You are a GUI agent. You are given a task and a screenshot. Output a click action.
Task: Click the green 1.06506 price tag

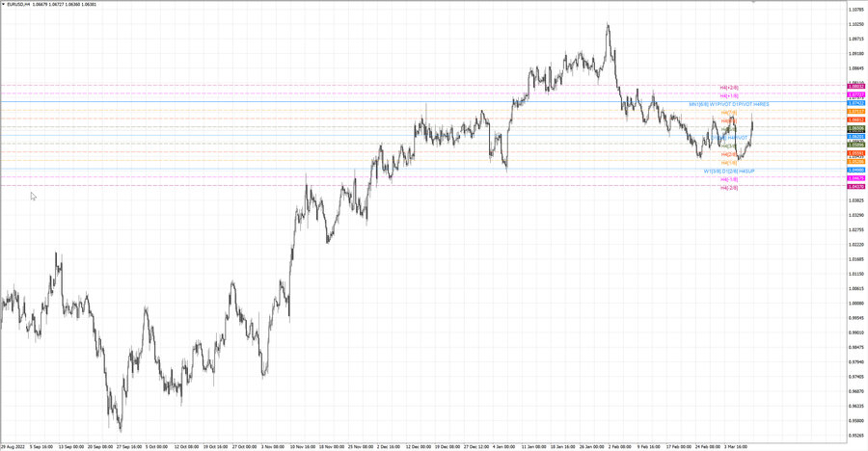point(856,128)
